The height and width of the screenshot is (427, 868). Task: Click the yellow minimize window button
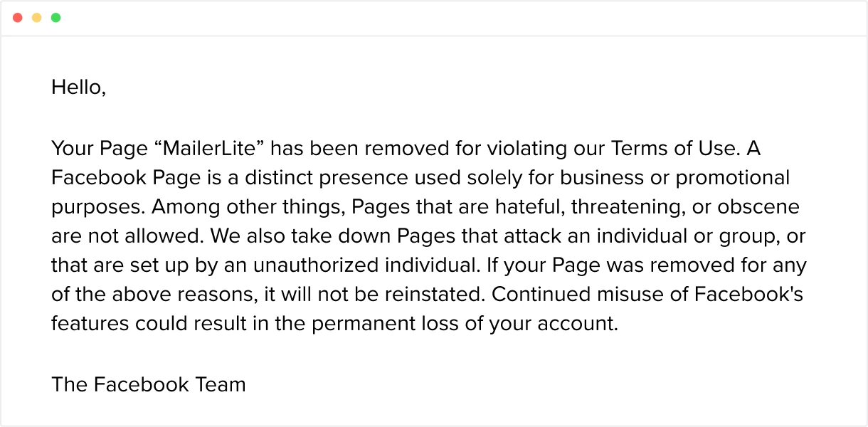[37, 18]
